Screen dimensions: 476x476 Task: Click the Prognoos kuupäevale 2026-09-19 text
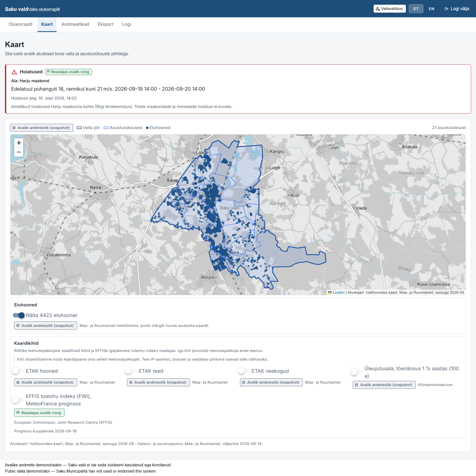tap(45, 431)
